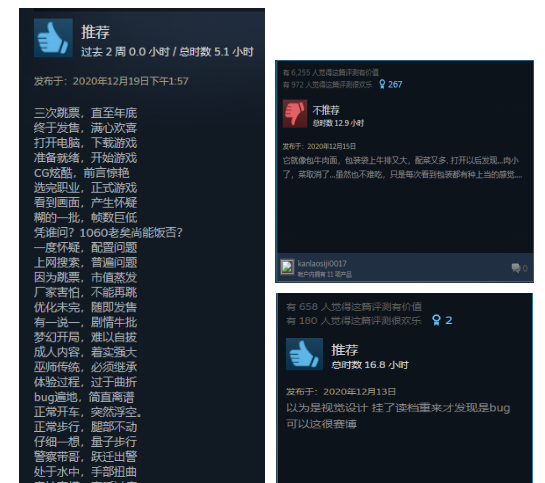
Task: Click the blue thumbs-up icon beside 5.1 小时 review
Action: click(x=53, y=38)
